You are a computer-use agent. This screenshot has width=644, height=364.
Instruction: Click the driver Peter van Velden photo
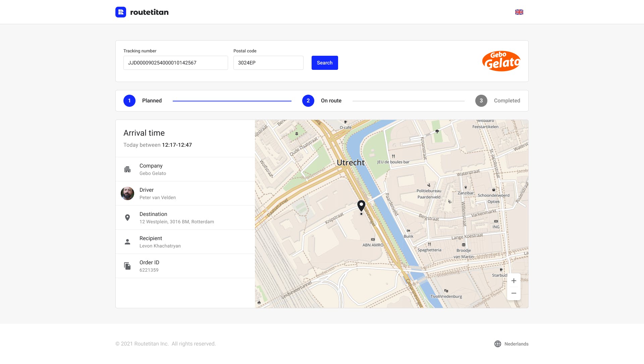(x=127, y=193)
